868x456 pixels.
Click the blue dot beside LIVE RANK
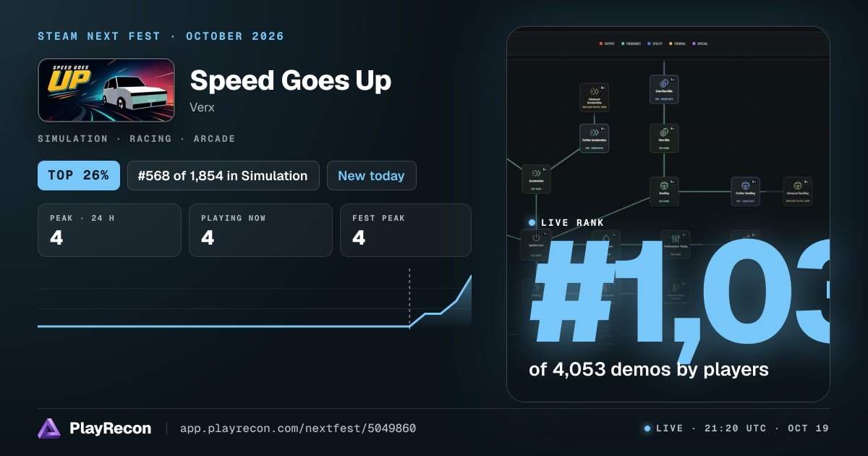[532, 223]
